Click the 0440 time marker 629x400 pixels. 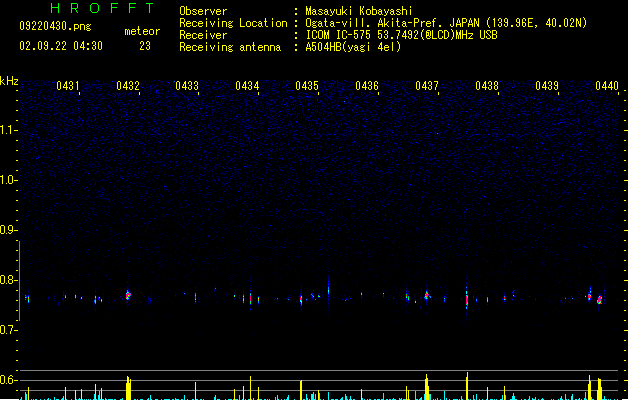pyautogui.click(x=607, y=86)
